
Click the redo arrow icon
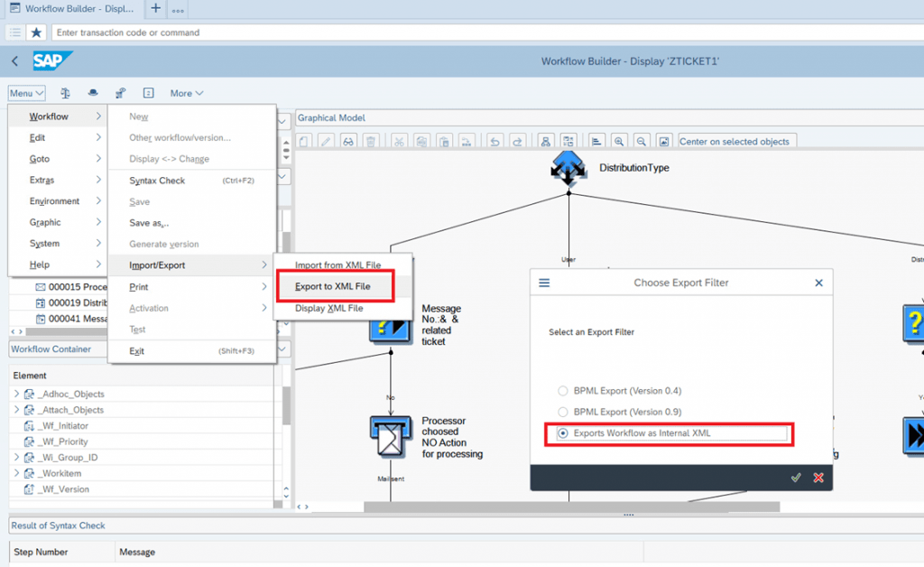click(x=517, y=142)
